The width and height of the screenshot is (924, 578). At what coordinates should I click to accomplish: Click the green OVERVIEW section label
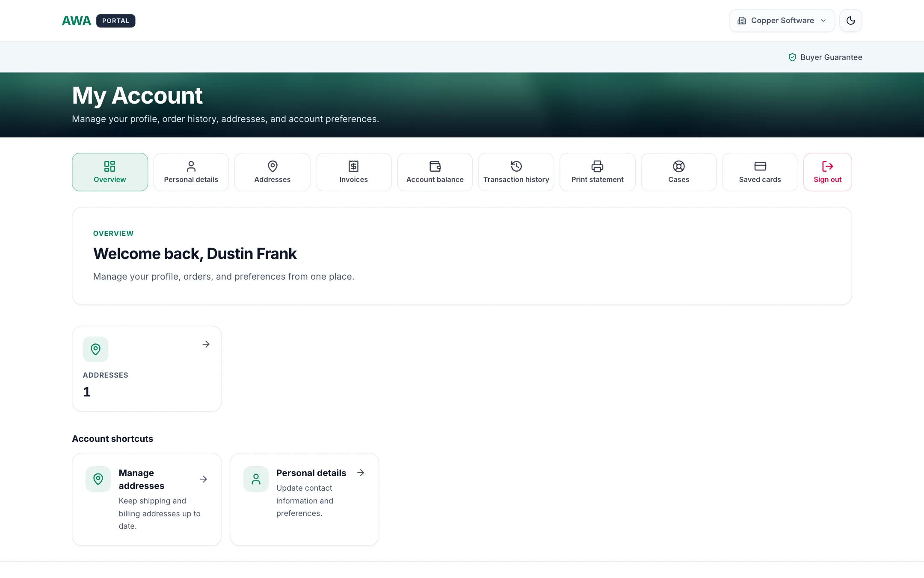(x=113, y=233)
